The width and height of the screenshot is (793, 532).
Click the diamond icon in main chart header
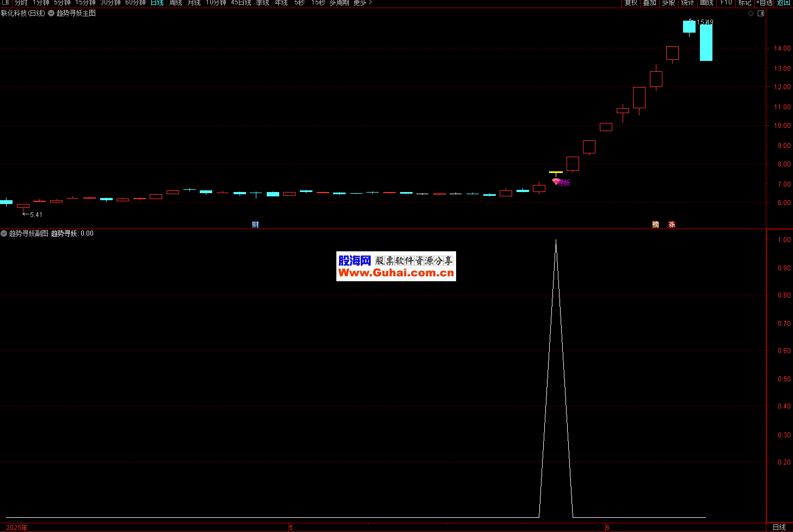click(x=751, y=14)
